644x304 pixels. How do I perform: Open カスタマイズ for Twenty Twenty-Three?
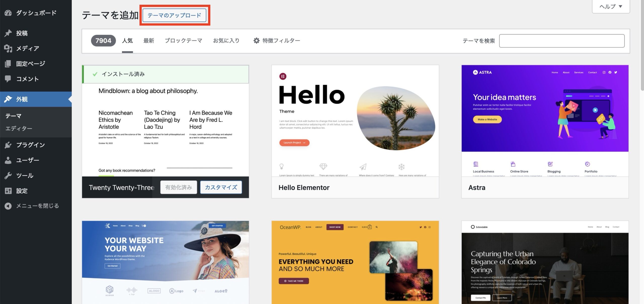(221, 187)
